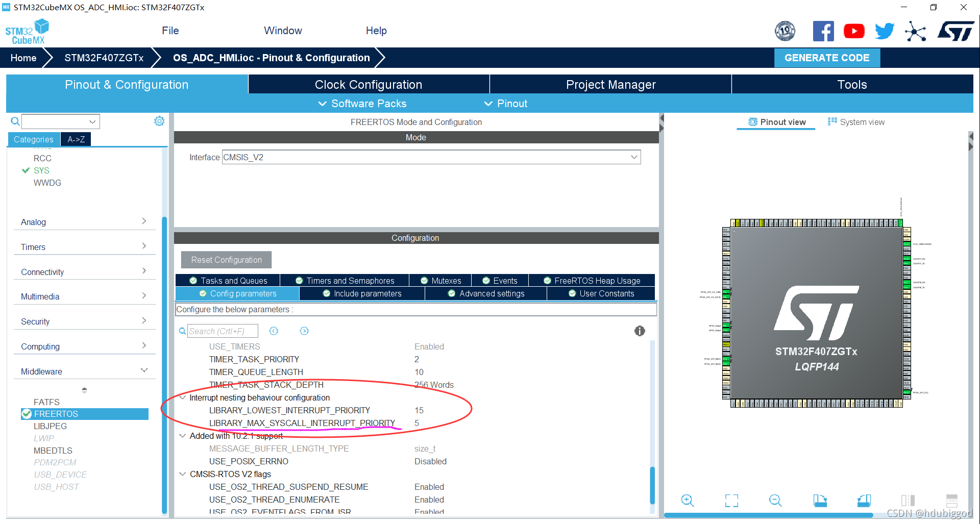Open the Timers and Semaphores tab

point(345,281)
